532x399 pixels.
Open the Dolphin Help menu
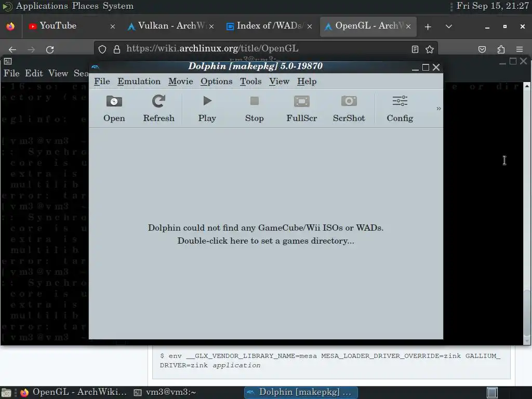pyautogui.click(x=307, y=82)
